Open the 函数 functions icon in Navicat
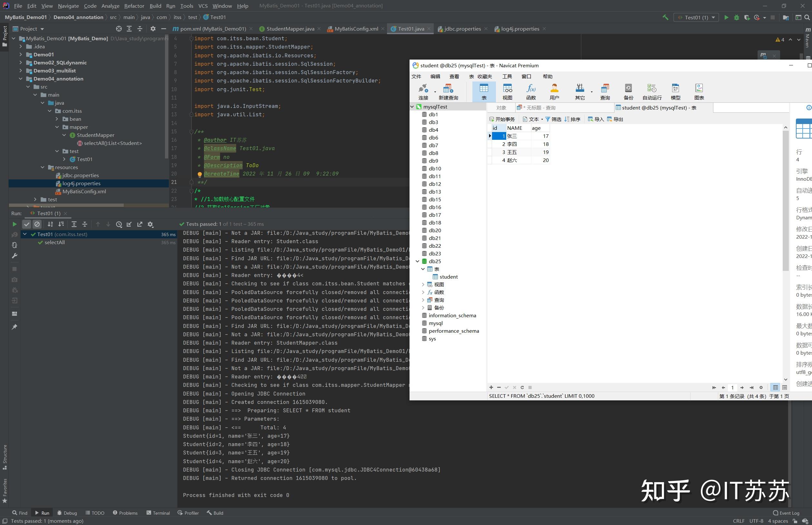812x525 pixels. (x=531, y=92)
